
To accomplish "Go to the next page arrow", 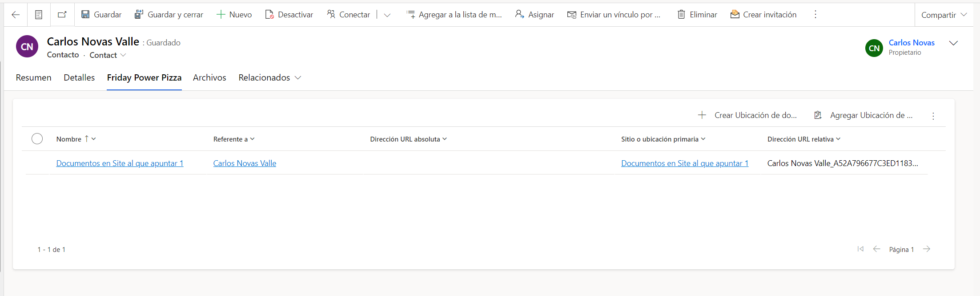I will pyautogui.click(x=927, y=249).
